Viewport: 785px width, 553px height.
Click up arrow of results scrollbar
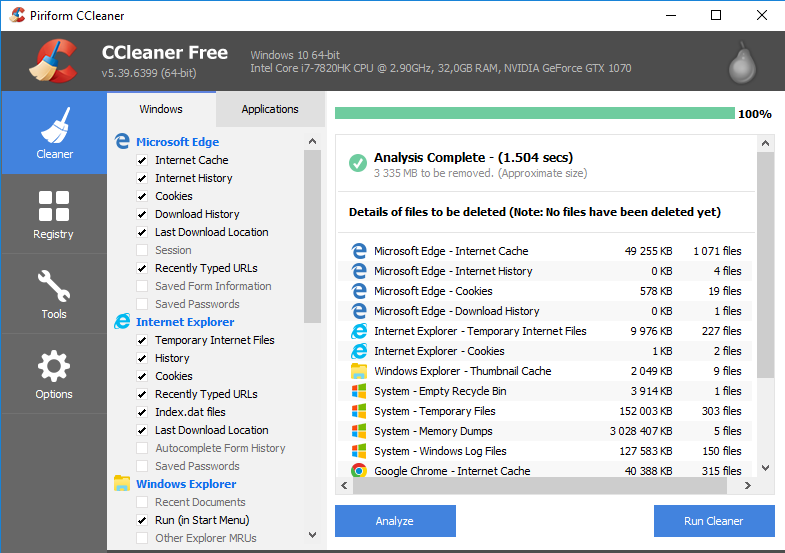tap(765, 144)
